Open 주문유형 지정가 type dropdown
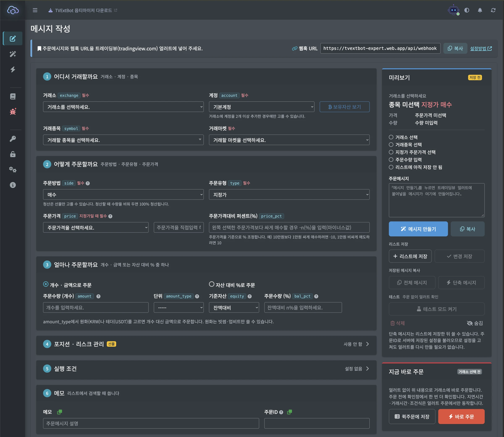 [289, 195]
